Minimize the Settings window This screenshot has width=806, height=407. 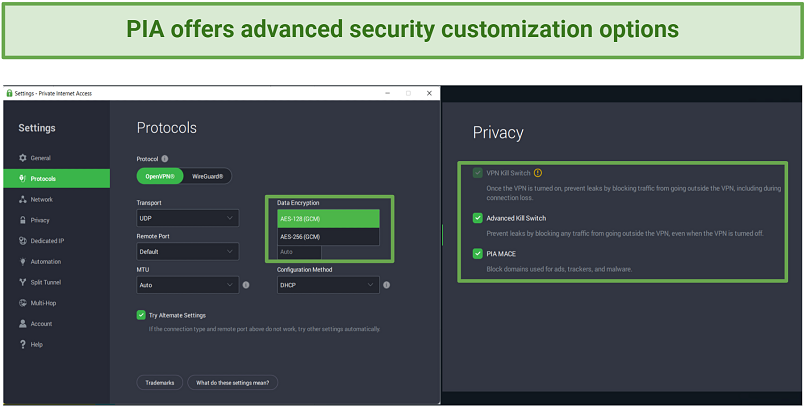pyautogui.click(x=388, y=93)
